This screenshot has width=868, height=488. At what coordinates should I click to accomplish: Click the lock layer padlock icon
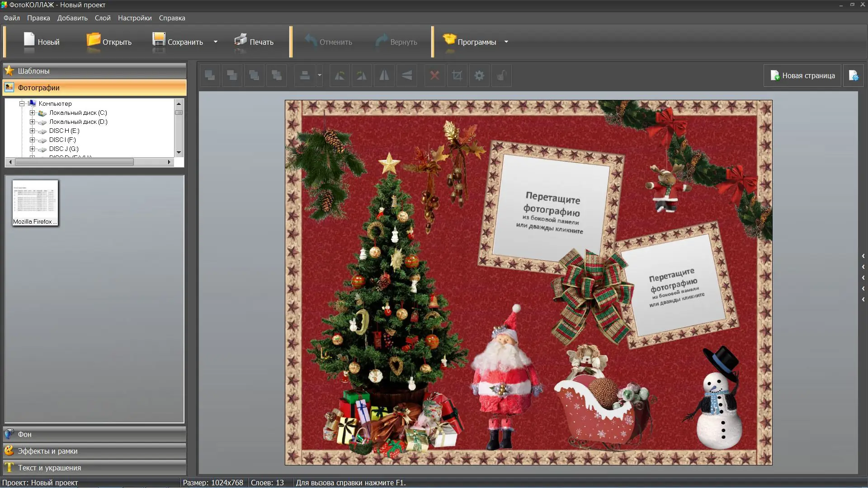(x=501, y=75)
